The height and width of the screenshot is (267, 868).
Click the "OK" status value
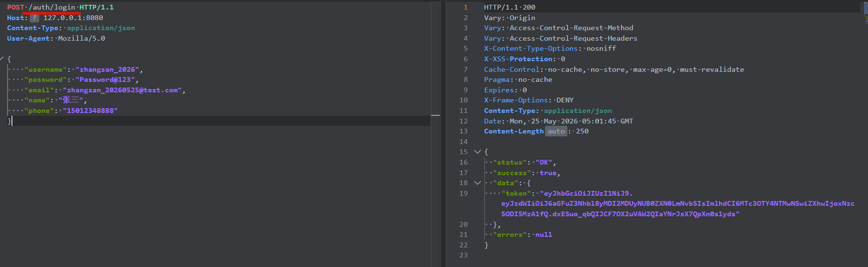click(x=544, y=162)
